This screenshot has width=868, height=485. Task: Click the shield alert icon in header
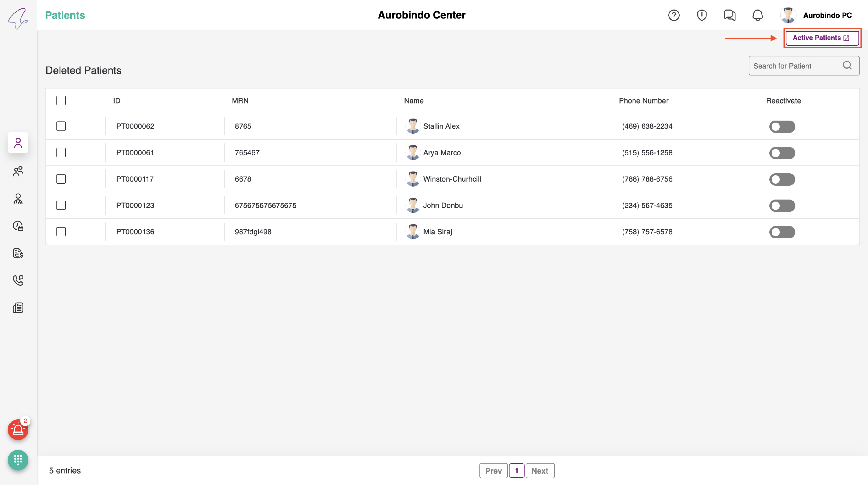(702, 15)
